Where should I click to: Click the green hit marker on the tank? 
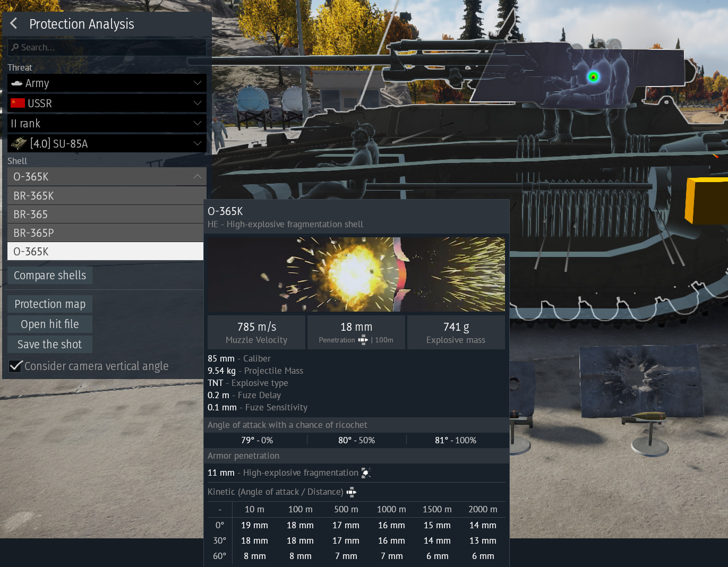pos(593,77)
